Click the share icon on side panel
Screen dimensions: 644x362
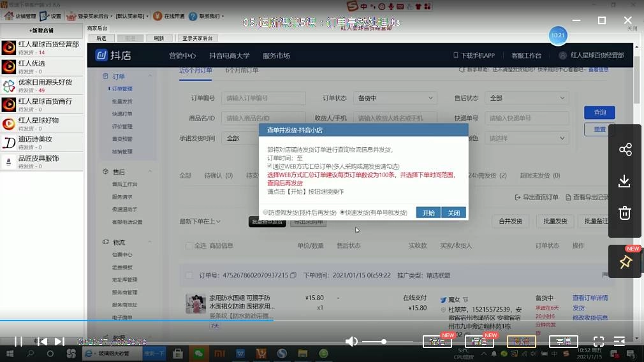[x=625, y=149]
